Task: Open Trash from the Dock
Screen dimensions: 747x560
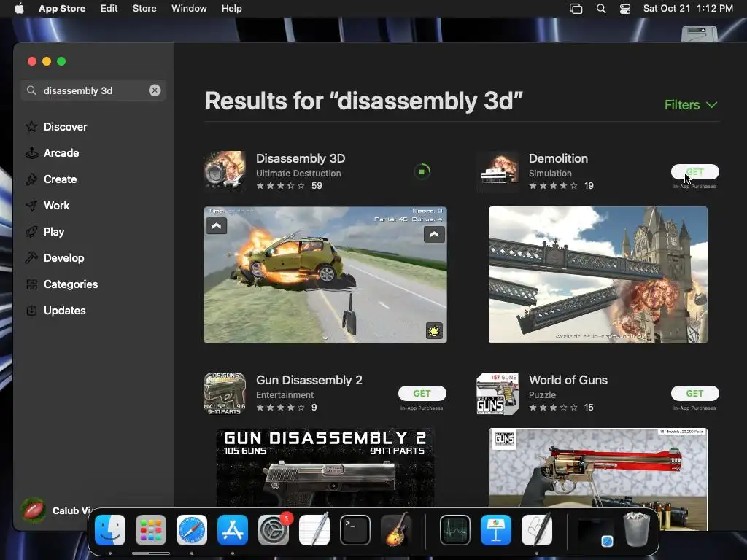Action: pos(636,530)
